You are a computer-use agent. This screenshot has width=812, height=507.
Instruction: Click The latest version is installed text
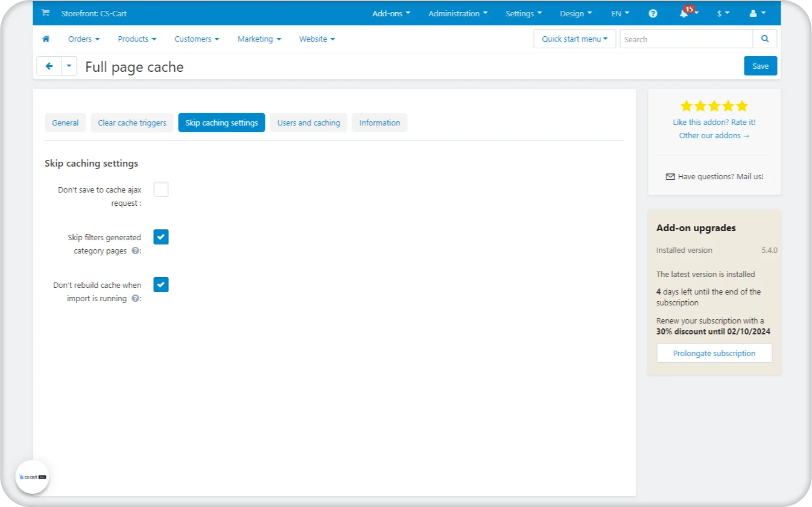[x=705, y=274]
